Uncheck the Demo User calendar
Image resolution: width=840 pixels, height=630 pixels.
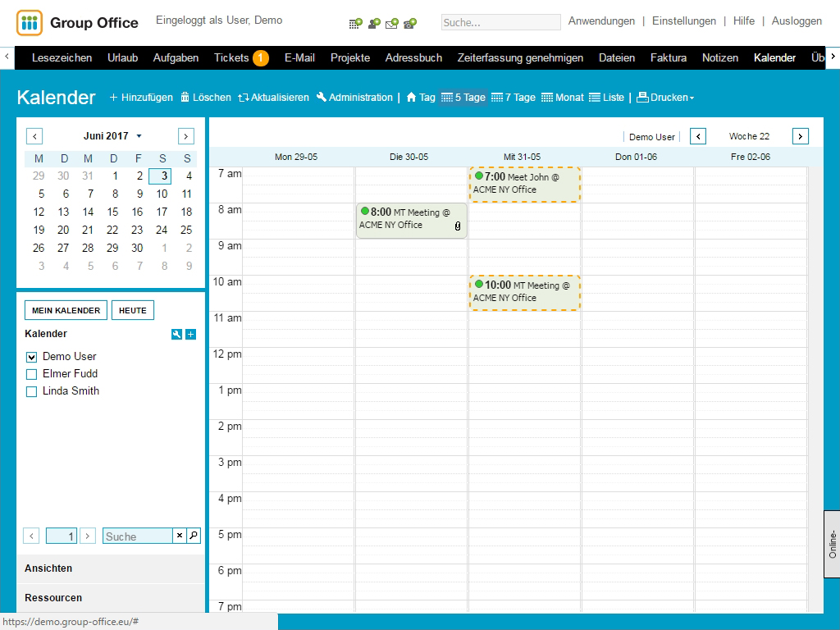point(32,357)
